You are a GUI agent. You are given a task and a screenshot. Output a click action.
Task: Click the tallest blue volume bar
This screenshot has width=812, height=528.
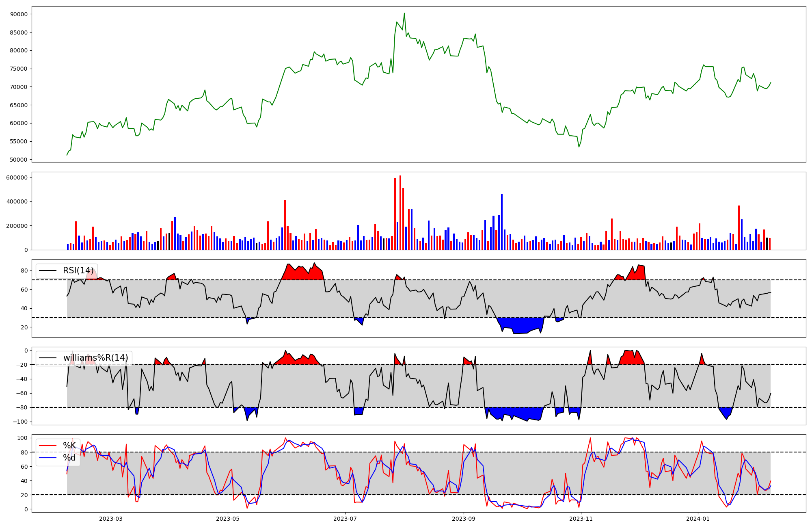(502, 222)
